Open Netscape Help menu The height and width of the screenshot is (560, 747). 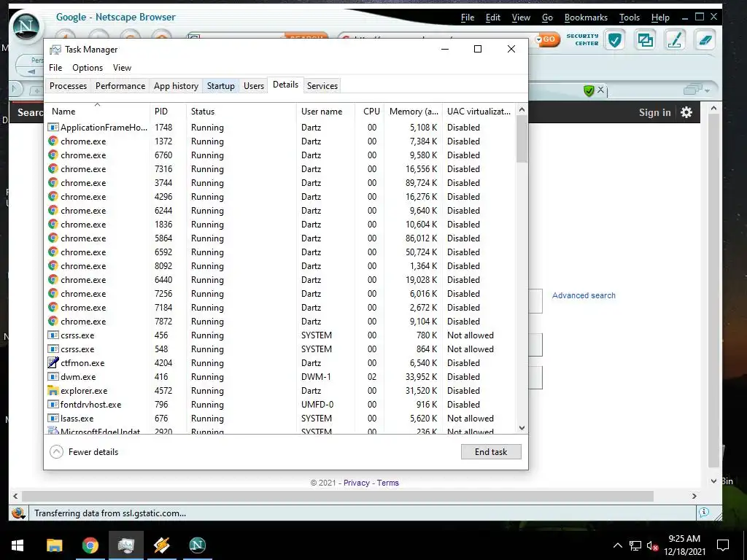(660, 17)
